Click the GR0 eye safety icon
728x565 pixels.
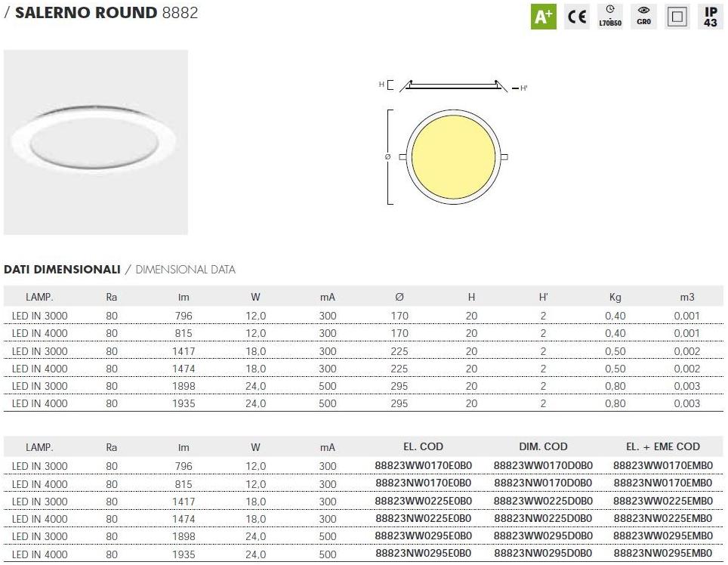(643, 17)
